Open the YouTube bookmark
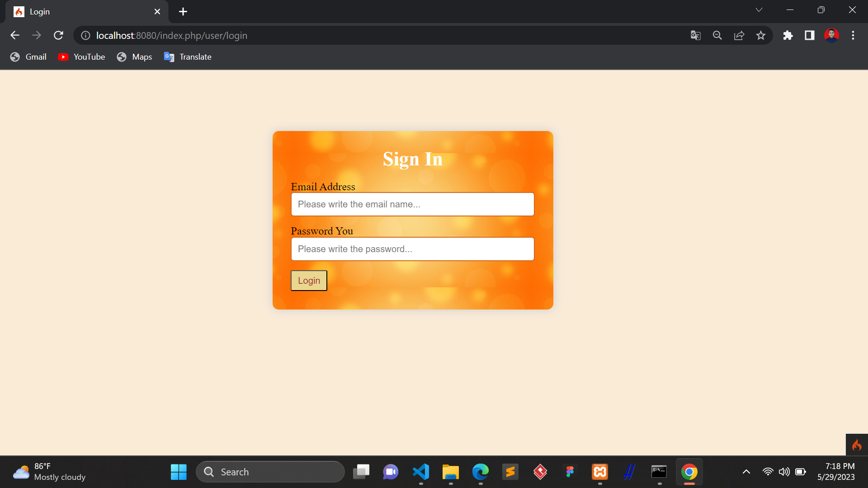The width and height of the screenshot is (868, 488). [x=81, y=57]
